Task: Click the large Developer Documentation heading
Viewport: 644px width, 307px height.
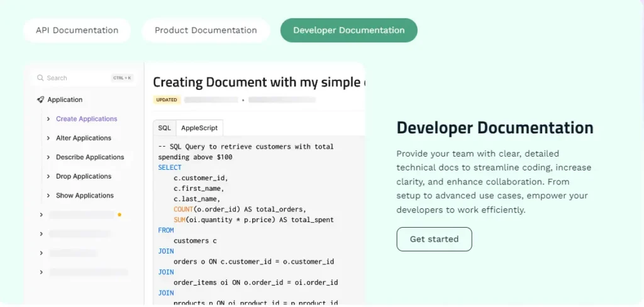Action: pyautogui.click(x=495, y=128)
